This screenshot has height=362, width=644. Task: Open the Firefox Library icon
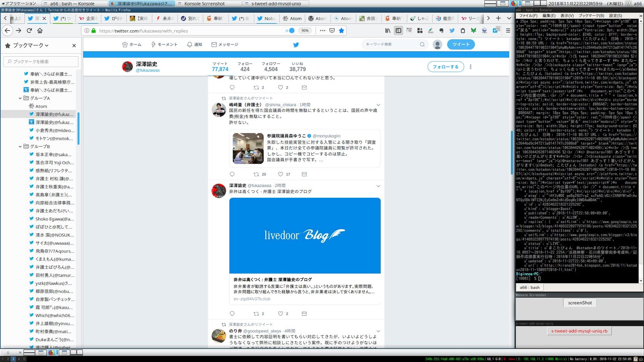tap(388, 31)
